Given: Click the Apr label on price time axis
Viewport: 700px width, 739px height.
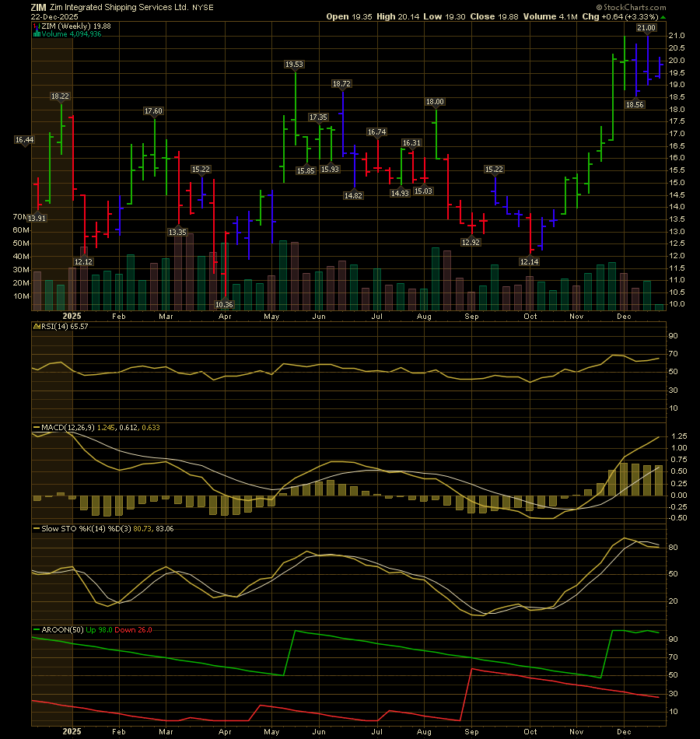Looking at the screenshot, I should [225, 317].
